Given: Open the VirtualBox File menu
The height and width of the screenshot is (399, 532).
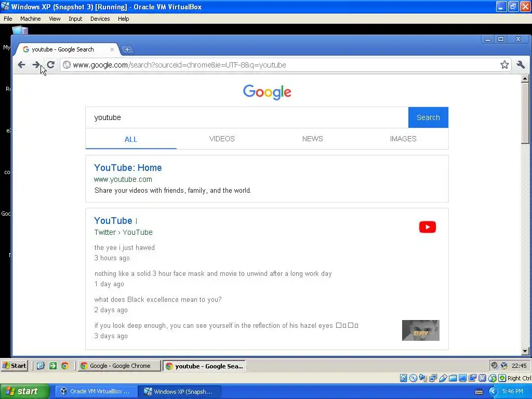Looking at the screenshot, I should [8, 19].
